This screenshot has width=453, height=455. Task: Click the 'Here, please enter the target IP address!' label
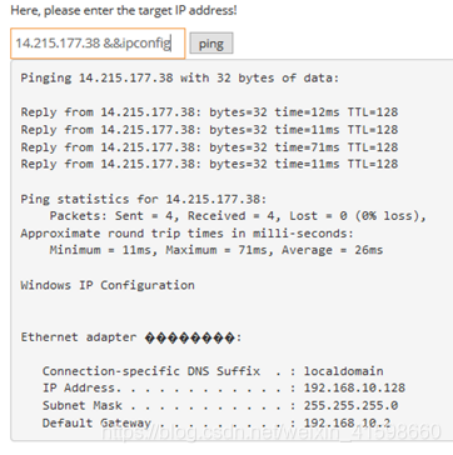124,10
